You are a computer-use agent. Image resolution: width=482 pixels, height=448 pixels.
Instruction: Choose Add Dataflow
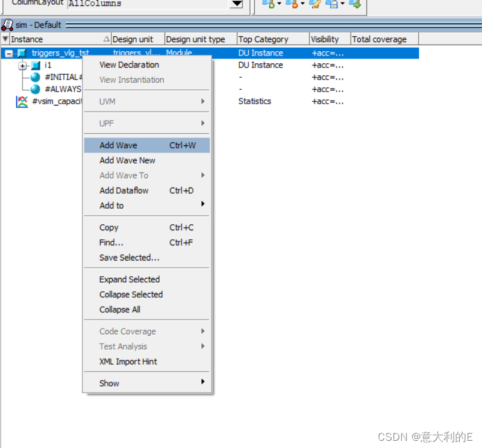(x=147, y=191)
